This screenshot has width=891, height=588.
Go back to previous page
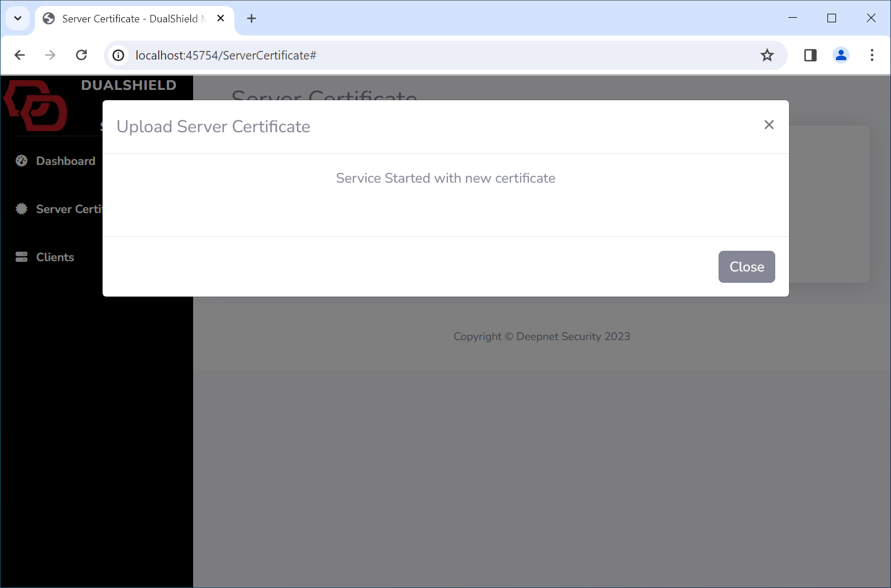coord(19,55)
